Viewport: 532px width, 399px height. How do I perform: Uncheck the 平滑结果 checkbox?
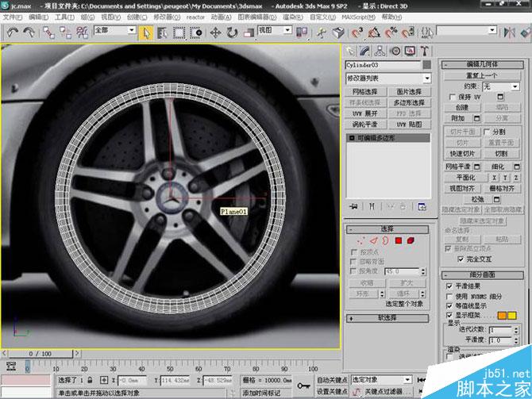tap(449, 286)
